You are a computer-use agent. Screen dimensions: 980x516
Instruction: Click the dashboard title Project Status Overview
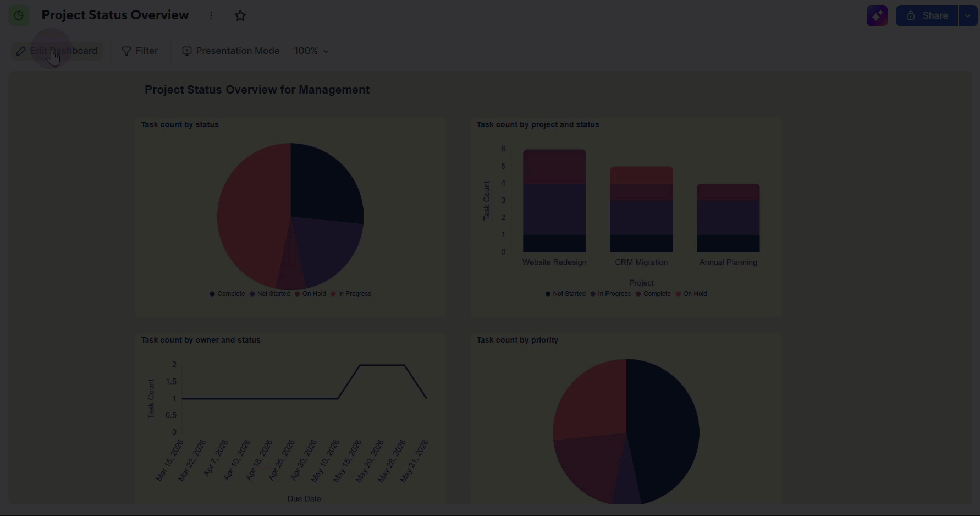115,15
